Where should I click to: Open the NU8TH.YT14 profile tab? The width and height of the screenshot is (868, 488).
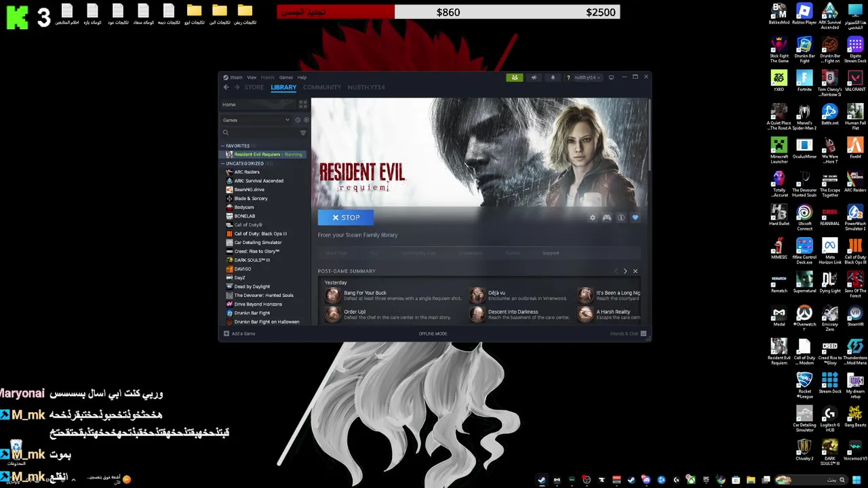[366, 87]
